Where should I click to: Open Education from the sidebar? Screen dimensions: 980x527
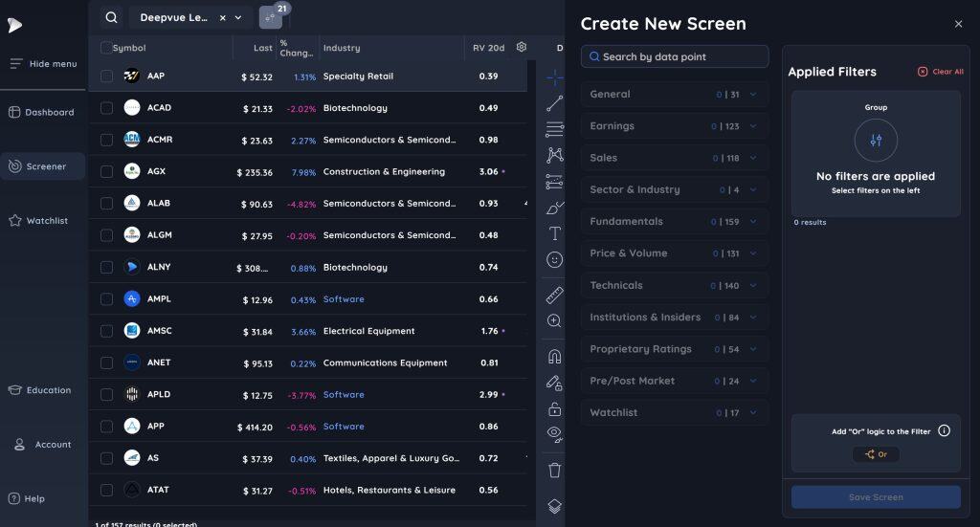40,390
